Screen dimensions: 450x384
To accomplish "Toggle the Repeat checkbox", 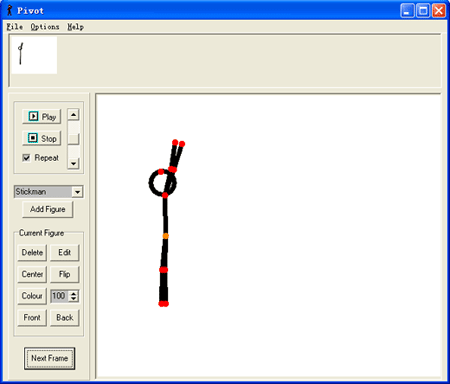I will pyautogui.click(x=26, y=158).
